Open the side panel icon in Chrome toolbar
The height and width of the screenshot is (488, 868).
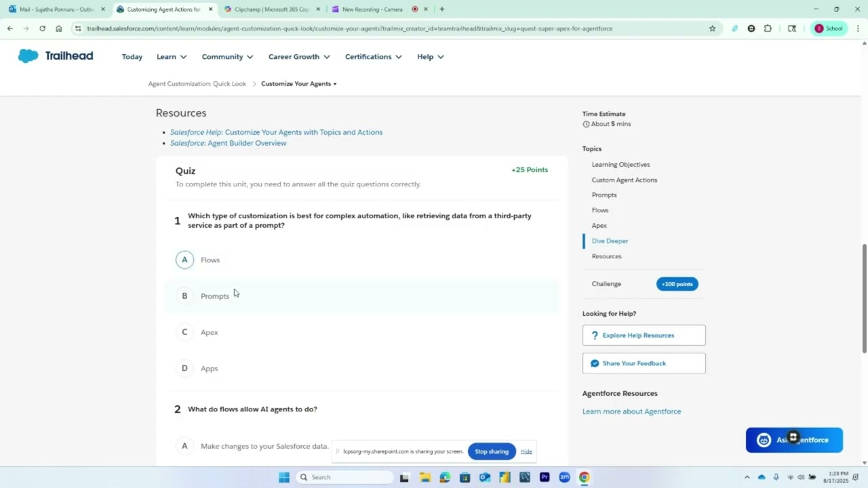pos(791,28)
